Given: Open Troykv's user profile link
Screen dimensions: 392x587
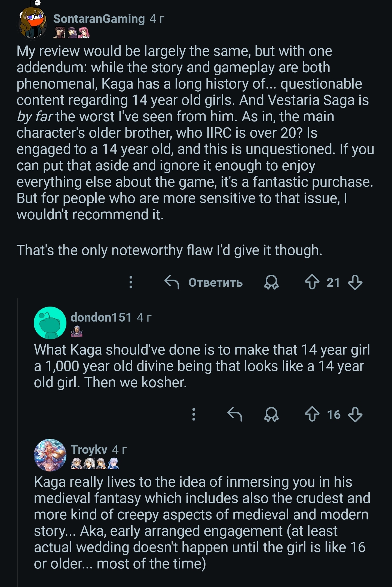Looking at the screenshot, I should click(x=89, y=450).
